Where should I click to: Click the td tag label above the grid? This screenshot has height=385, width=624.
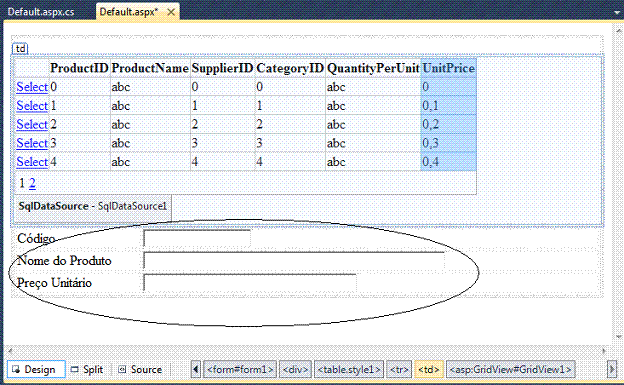[x=20, y=49]
